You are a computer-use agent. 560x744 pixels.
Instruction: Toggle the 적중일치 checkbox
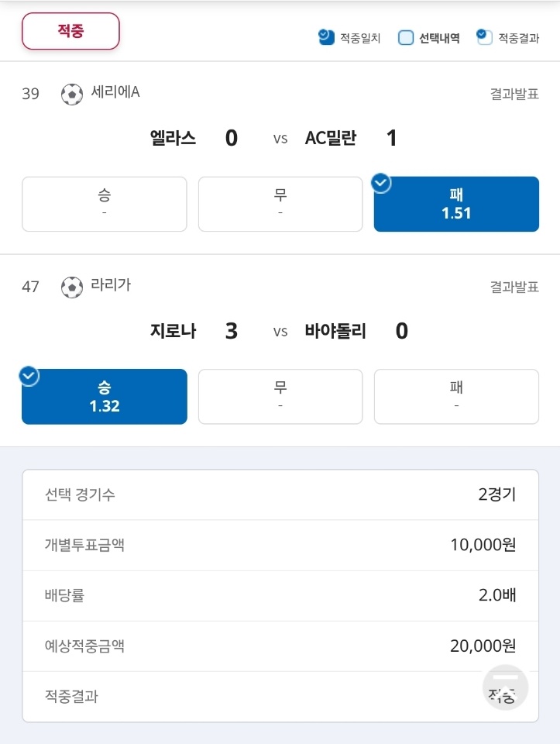(326, 37)
